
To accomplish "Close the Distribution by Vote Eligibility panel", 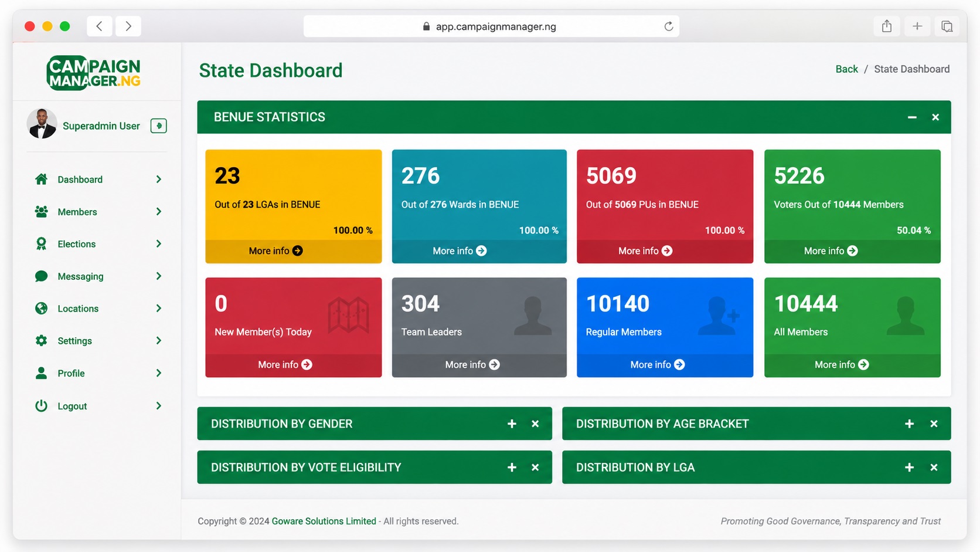I will [535, 467].
